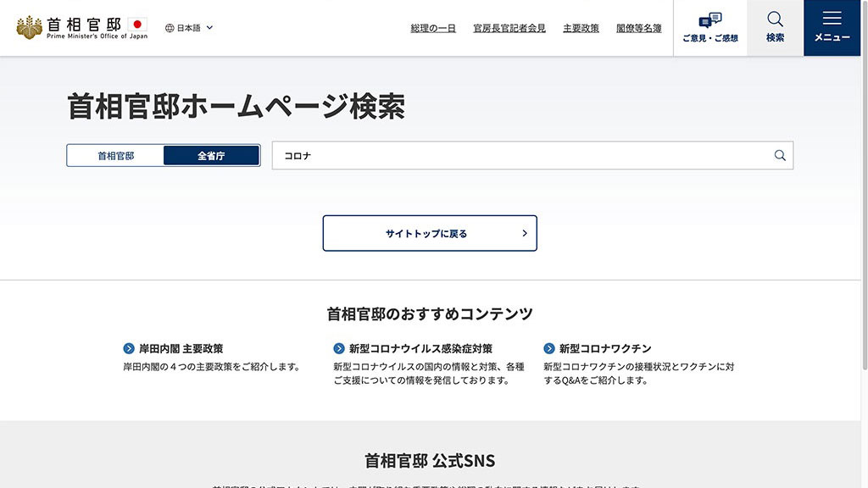Click the vertical page scrollbar
The height and width of the screenshot is (488, 868).
(x=863, y=212)
